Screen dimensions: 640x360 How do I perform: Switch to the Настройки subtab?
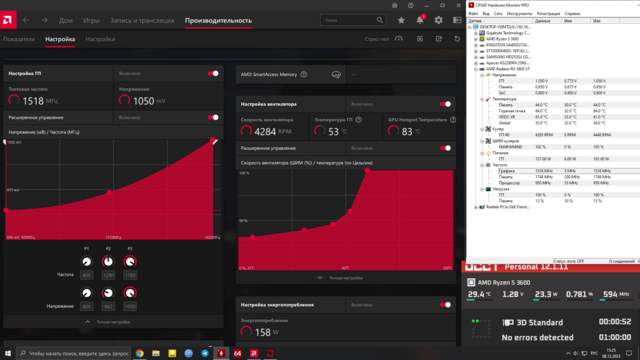coord(100,39)
